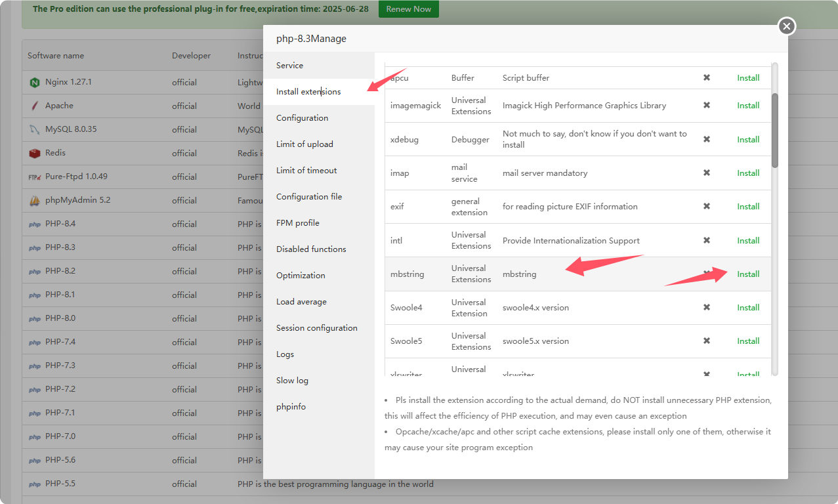Viewport: 838px width, 504px height.
Task: Click the Apache feather icon
Action: tap(35, 106)
